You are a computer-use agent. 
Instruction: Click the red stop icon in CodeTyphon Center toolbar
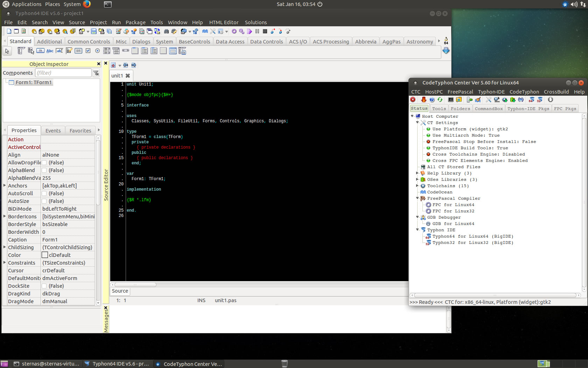point(413,100)
